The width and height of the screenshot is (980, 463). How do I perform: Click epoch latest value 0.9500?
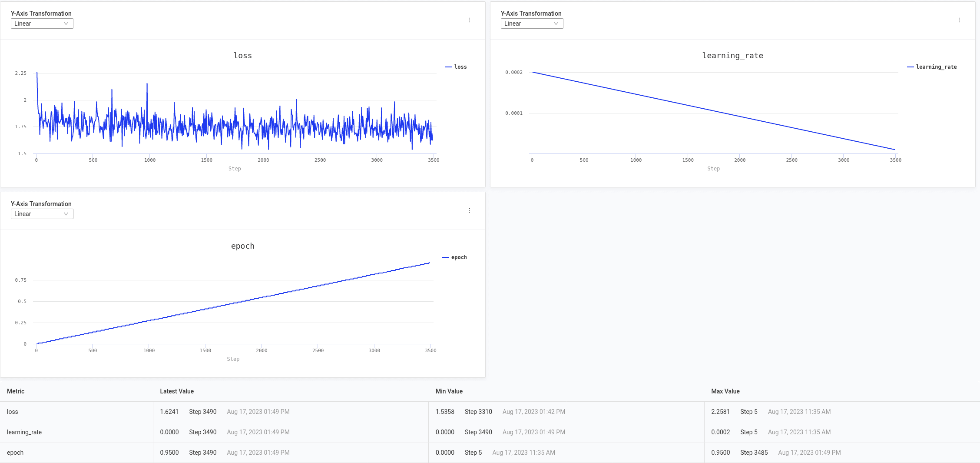pos(169,453)
